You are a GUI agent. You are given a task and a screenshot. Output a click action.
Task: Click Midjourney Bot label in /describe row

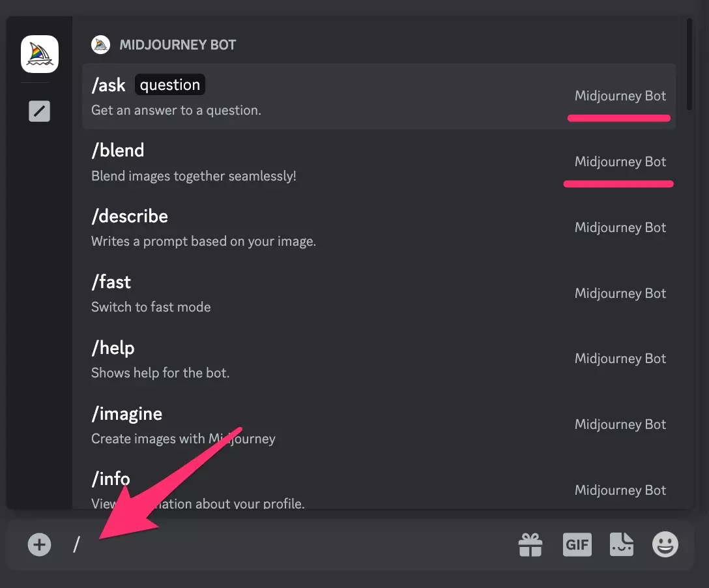click(x=620, y=228)
